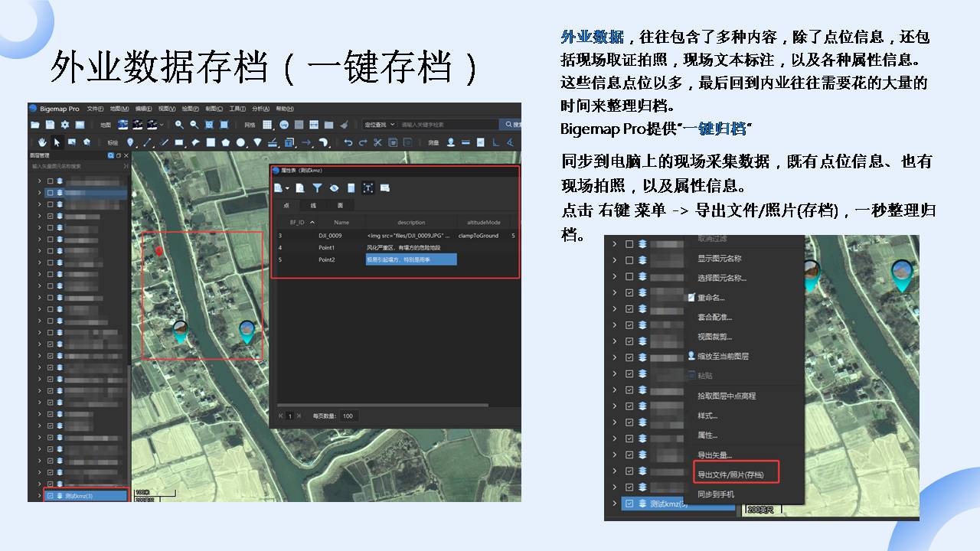Click the funnel filter icon in 属性表
This screenshot has width=980, height=551.
click(x=317, y=187)
